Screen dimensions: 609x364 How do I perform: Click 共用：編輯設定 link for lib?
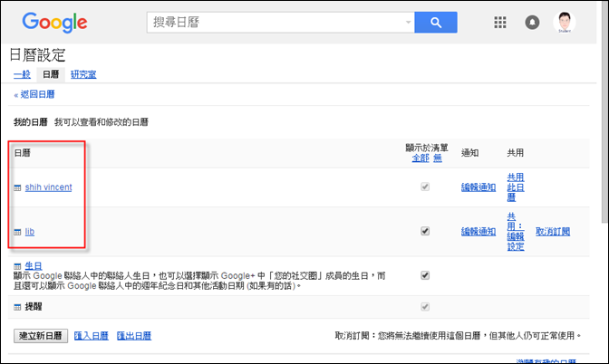tap(516, 232)
